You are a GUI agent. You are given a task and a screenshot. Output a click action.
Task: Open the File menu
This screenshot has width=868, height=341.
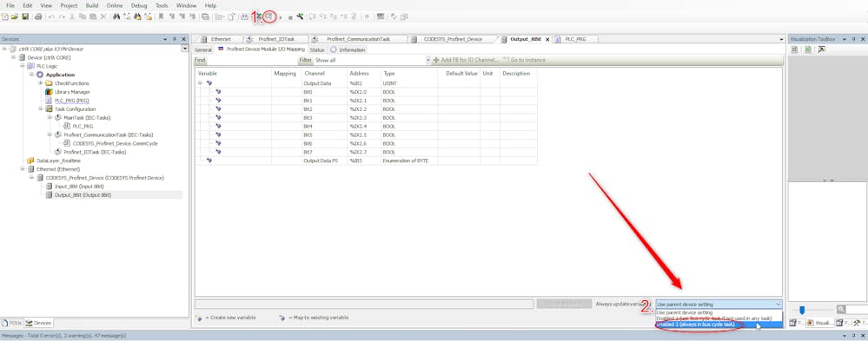pos(10,5)
